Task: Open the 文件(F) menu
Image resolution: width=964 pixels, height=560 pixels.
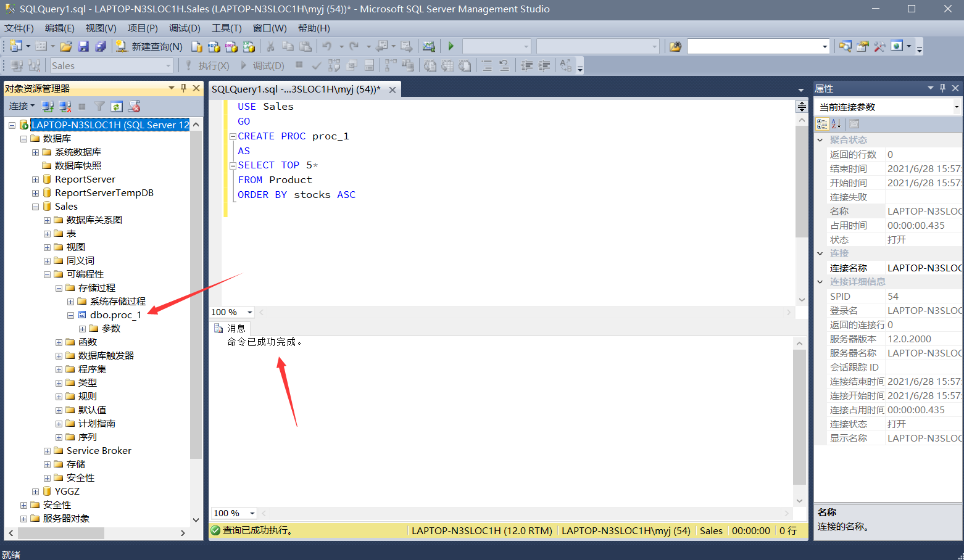Action: click(x=19, y=28)
